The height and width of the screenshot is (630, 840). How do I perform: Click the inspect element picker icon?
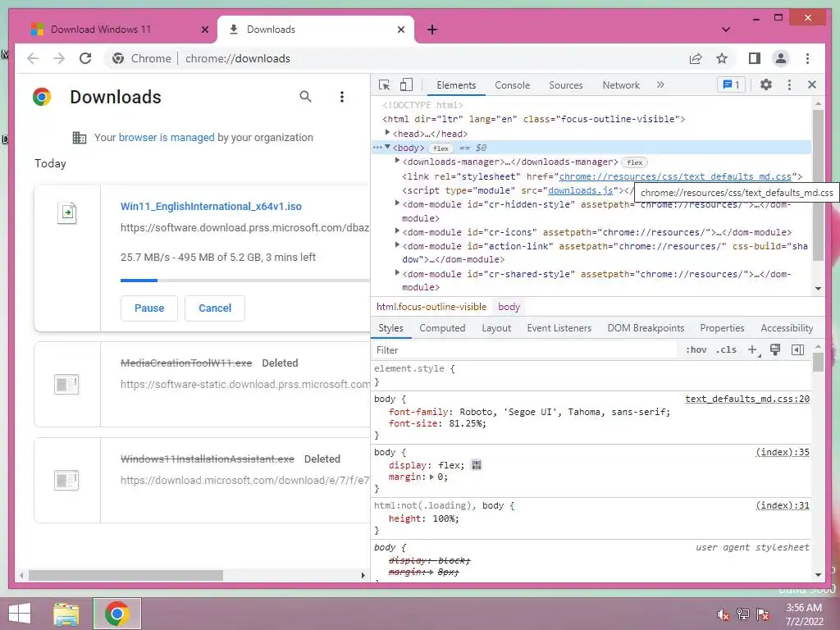[x=384, y=84]
